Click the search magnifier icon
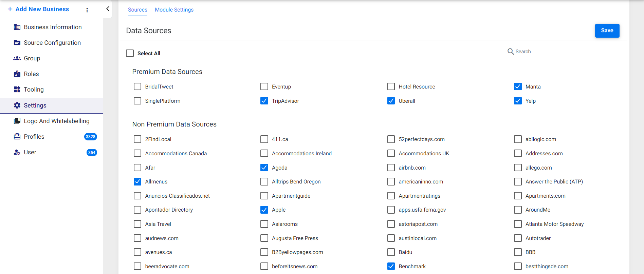Image resolution: width=644 pixels, height=274 pixels. click(511, 52)
